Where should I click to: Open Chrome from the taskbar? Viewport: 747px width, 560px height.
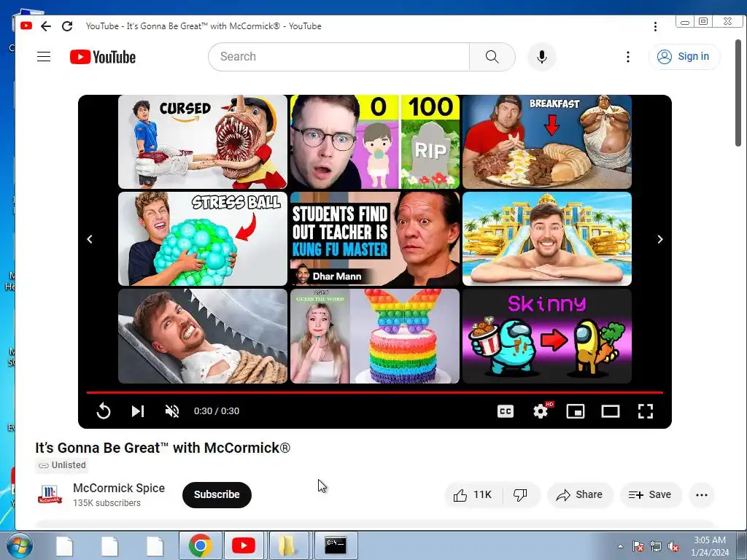point(201,545)
